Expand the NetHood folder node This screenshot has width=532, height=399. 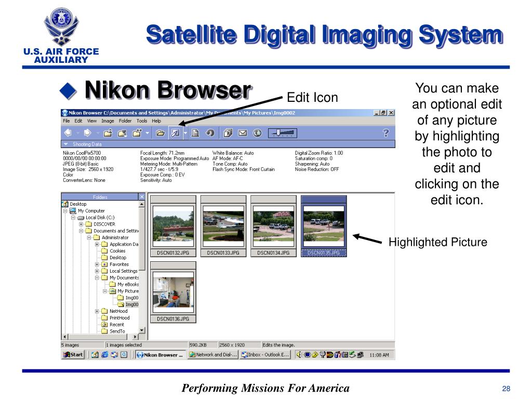[x=97, y=311]
